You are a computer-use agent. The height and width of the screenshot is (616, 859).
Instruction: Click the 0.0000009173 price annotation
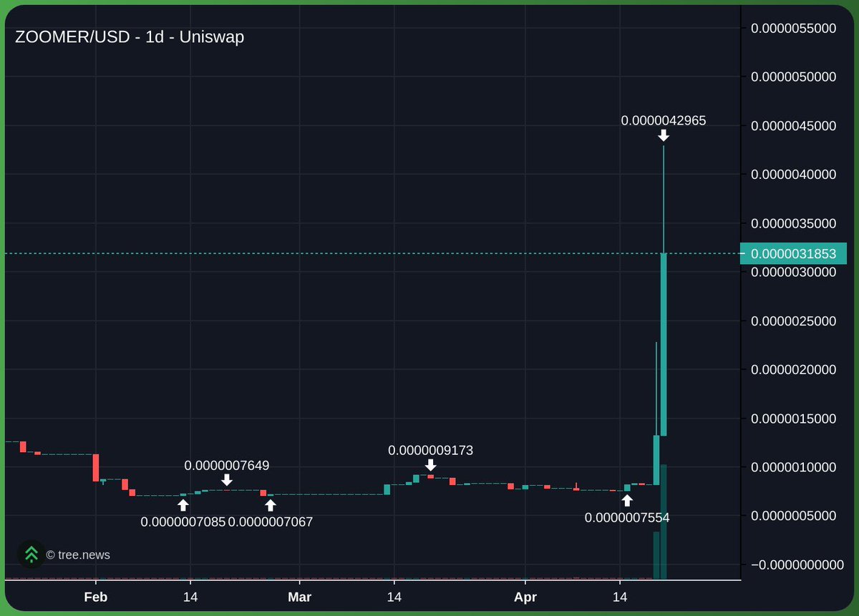click(x=430, y=450)
